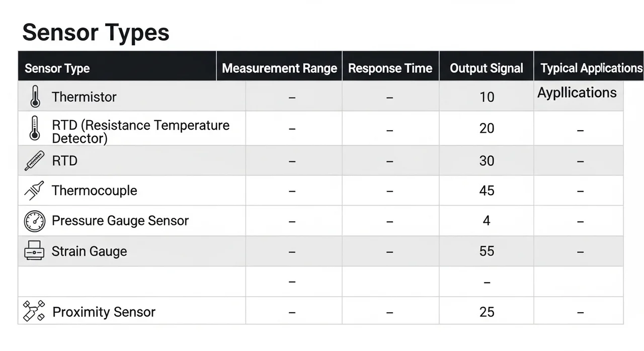
Task: Click the Sensor Types page title
Action: coord(96,33)
